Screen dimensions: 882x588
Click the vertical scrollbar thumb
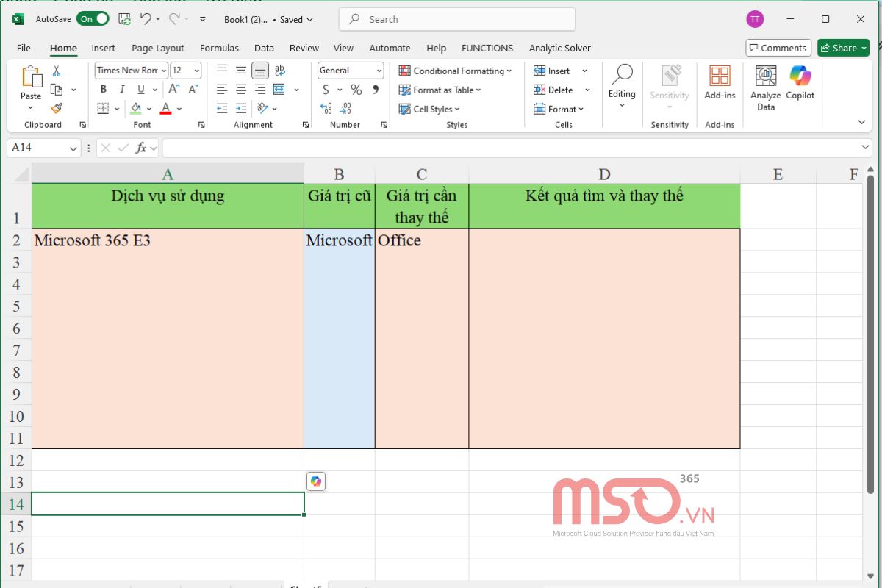pyautogui.click(x=871, y=334)
